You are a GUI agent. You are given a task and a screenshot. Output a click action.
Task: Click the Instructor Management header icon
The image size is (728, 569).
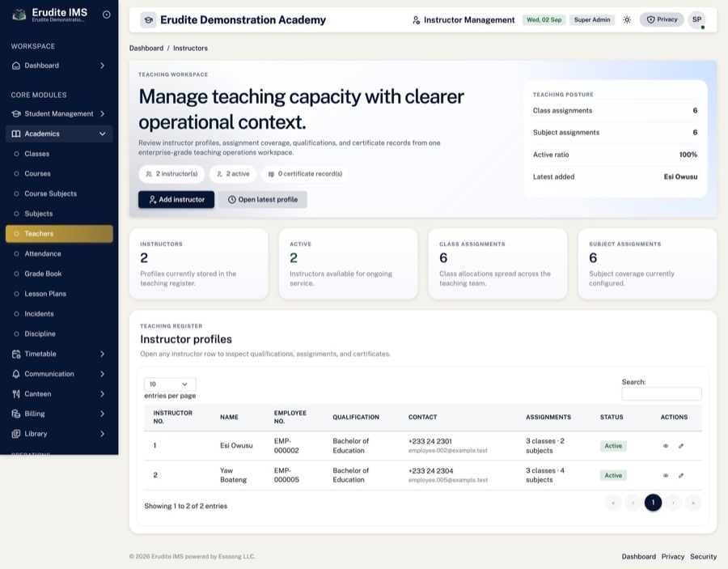pyautogui.click(x=416, y=20)
